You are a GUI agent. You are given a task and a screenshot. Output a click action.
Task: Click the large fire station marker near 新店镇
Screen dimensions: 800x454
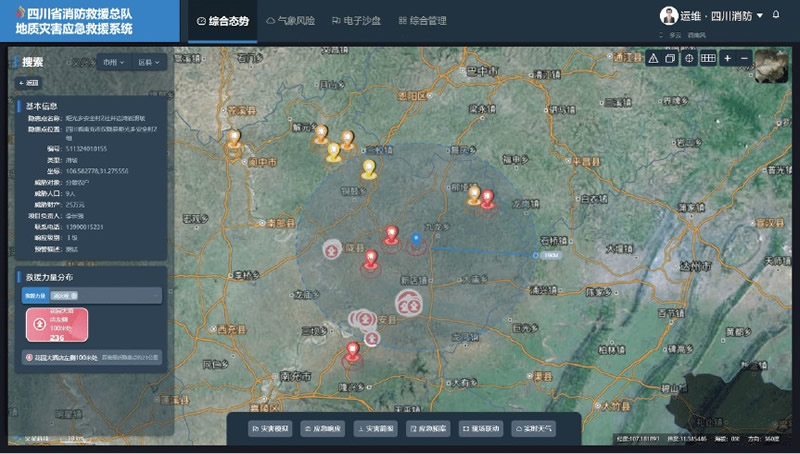tap(409, 302)
